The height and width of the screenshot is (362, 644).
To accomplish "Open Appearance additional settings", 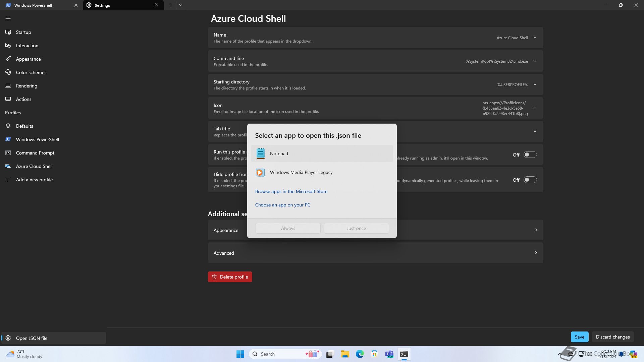I will 375,230.
